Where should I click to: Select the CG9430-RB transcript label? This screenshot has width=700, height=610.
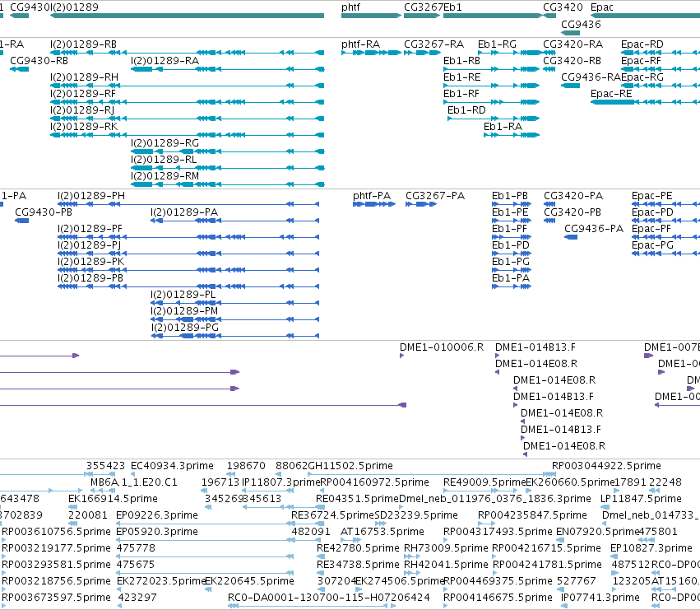click(x=39, y=61)
